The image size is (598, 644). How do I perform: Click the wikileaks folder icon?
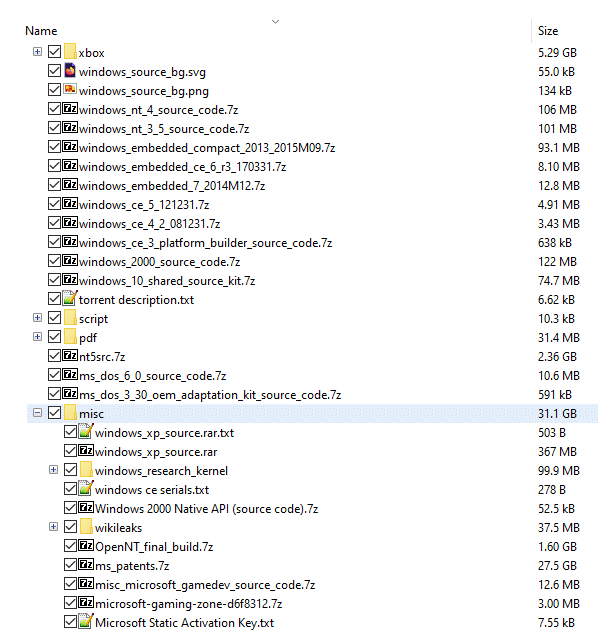point(86,527)
